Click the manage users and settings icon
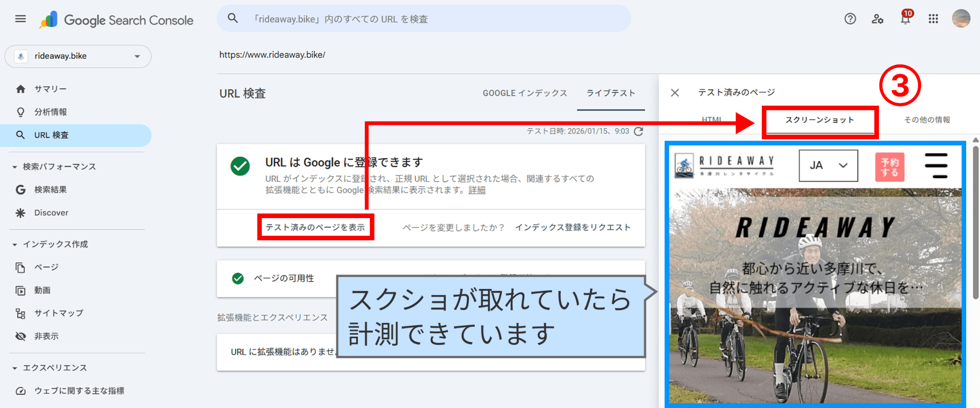The width and height of the screenshot is (980, 408). [x=877, y=19]
